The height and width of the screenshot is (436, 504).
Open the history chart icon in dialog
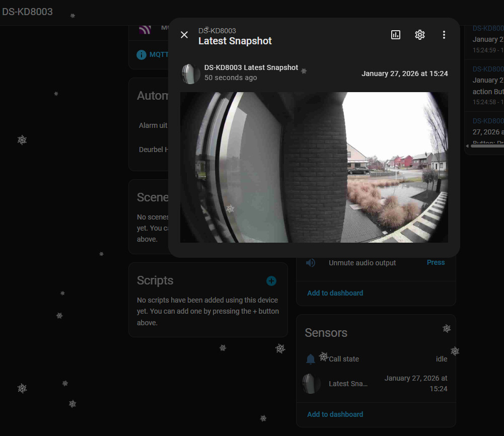coord(396,35)
